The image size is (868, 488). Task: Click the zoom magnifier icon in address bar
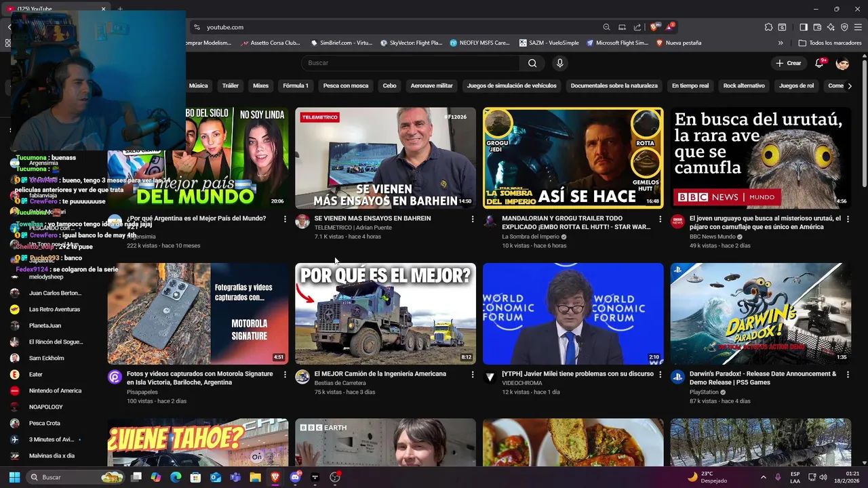click(606, 27)
